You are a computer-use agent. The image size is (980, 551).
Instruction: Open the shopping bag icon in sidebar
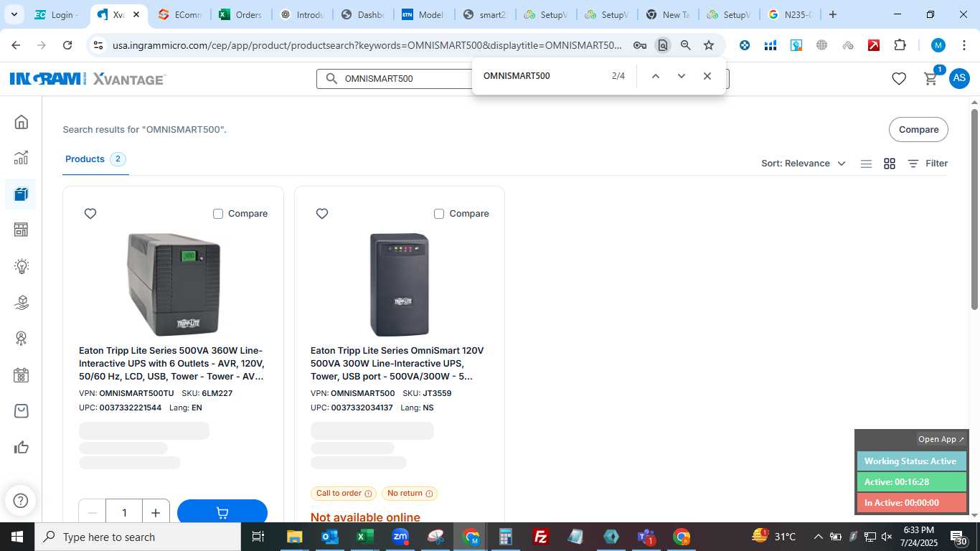22,411
